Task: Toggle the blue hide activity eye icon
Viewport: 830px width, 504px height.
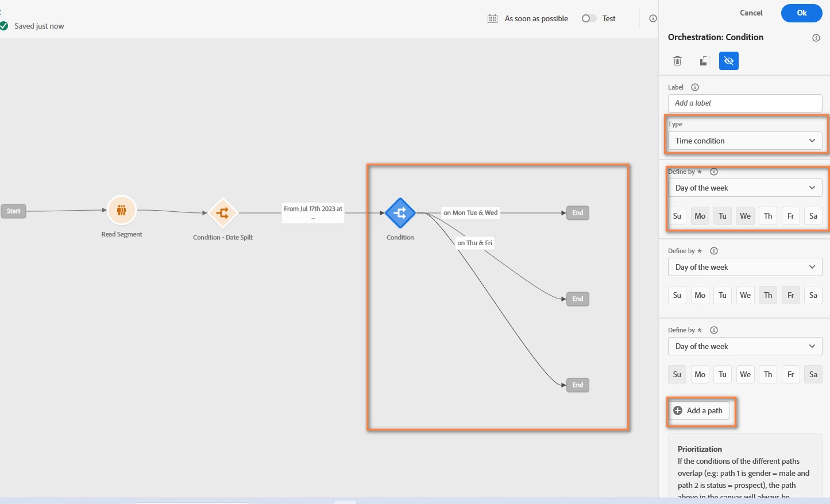Action: pos(729,61)
